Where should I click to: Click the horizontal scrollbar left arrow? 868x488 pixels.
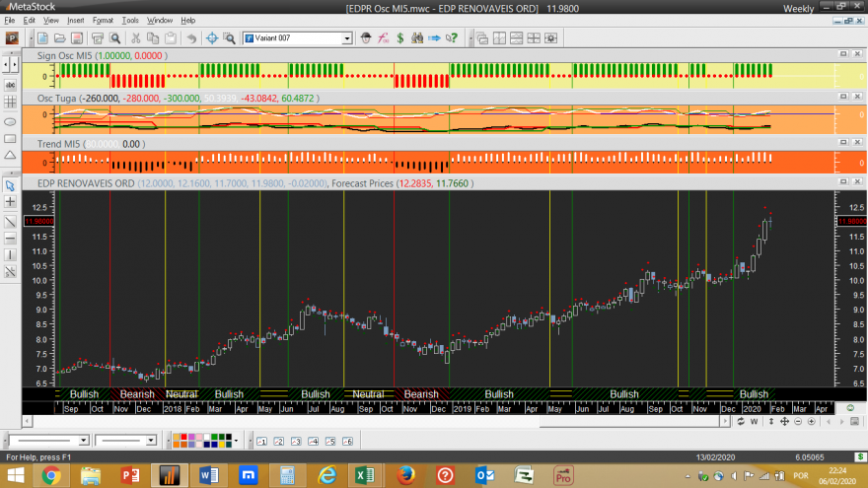(x=27, y=422)
